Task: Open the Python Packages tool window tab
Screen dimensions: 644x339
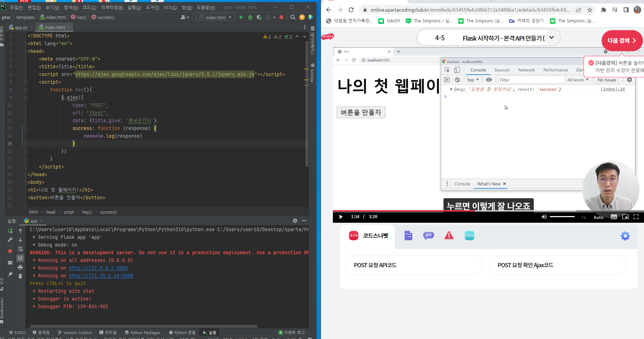Action: (x=142, y=332)
